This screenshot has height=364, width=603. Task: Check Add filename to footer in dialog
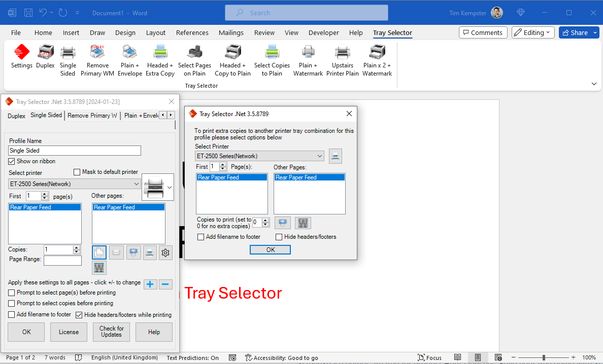[200, 237]
